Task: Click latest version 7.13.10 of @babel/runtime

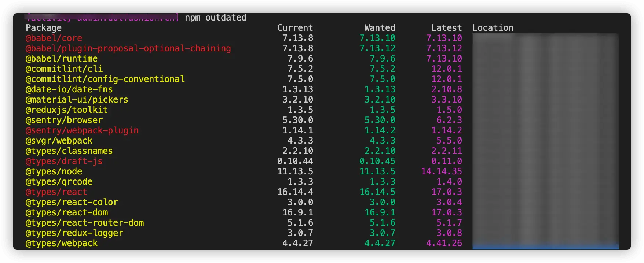Action: [x=444, y=59]
